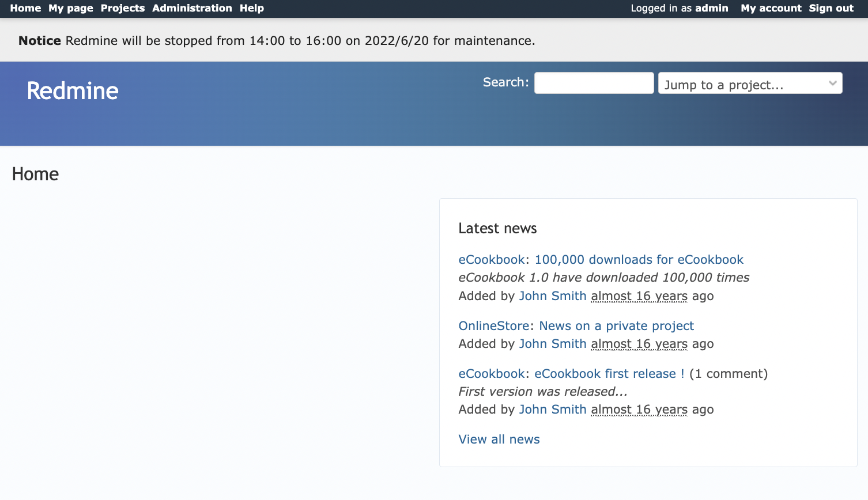This screenshot has height=500, width=868.
Task: Go to Home in top menu
Action: coord(25,8)
